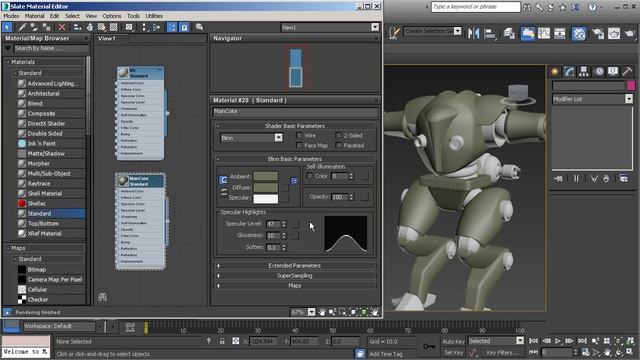This screenshot has height=360, width=640.
Task: Click the red X Delete Selected icon
Action: (62, 27)
